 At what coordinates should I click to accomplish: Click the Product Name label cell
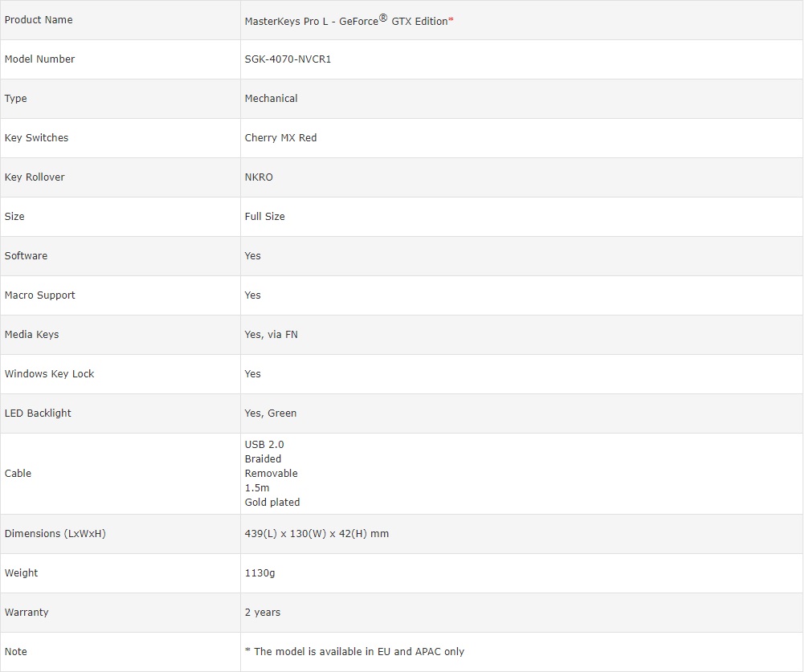[x=39, y=20]
